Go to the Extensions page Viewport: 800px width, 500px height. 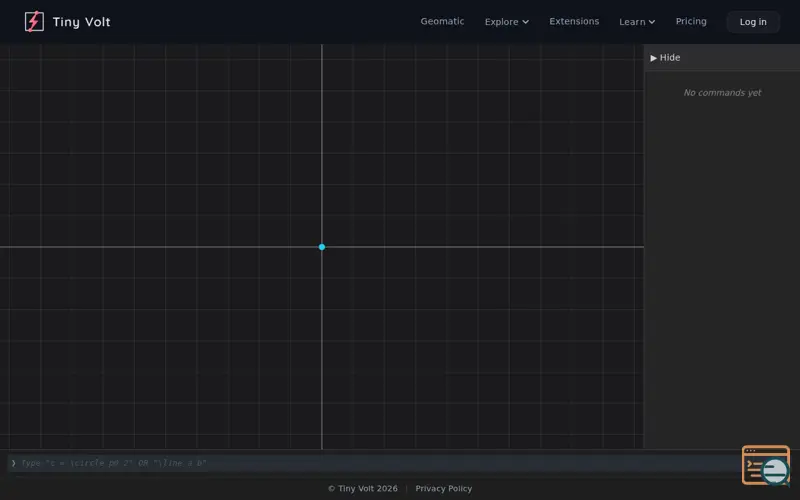tap(574, 21)
